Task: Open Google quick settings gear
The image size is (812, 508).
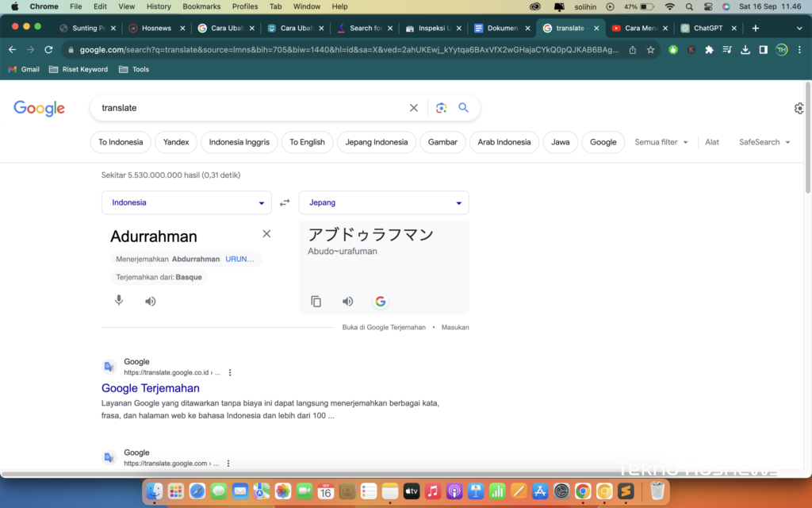Action: pos(799,109)
